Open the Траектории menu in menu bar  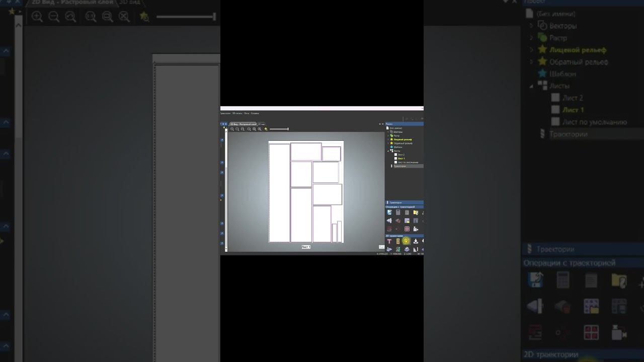[225, 113]
